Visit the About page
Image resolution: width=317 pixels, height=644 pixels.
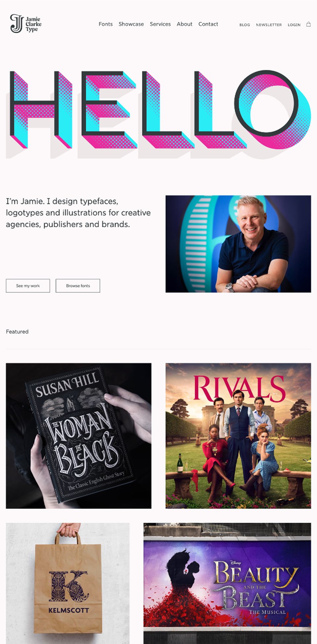pos(184,24)
